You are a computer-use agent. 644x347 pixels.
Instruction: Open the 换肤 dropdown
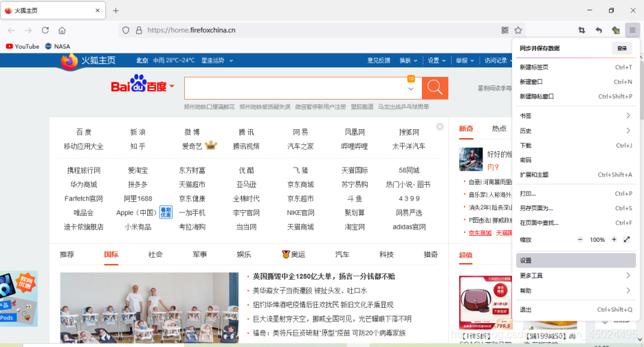pos(409,60)
